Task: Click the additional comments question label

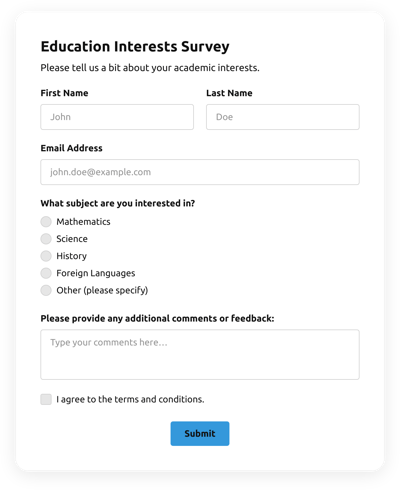Action: 157,319
